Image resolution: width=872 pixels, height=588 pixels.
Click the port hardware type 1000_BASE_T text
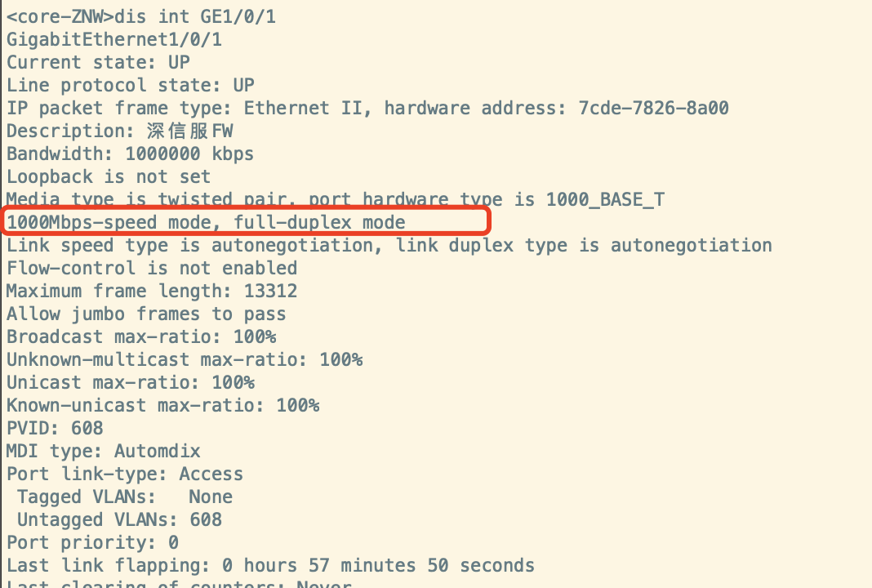pos(605,199)
